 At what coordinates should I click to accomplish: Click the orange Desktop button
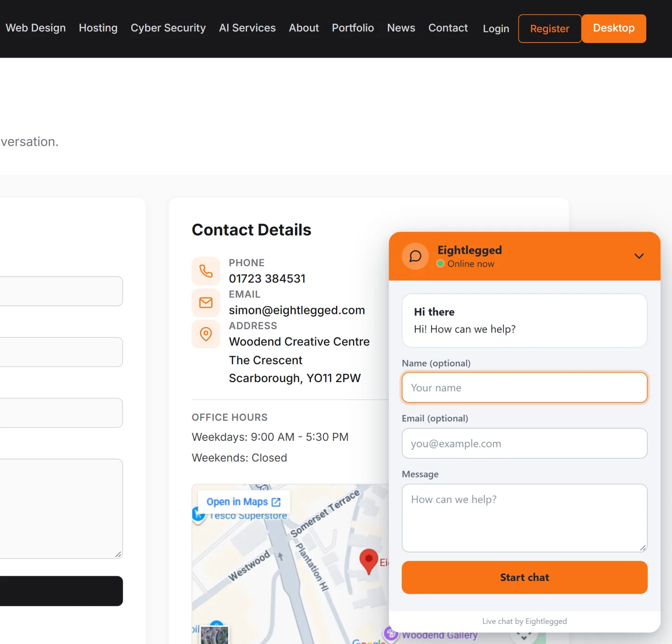point(614,28)
